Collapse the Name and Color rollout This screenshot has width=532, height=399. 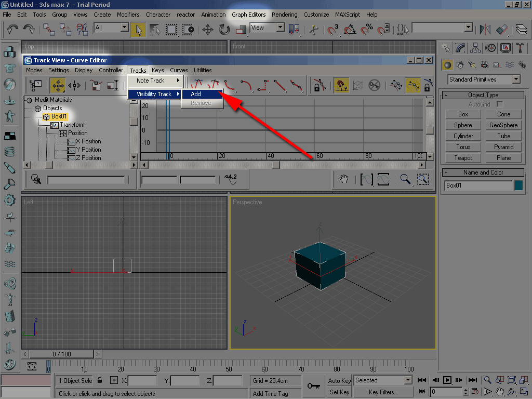click(483, 172)
